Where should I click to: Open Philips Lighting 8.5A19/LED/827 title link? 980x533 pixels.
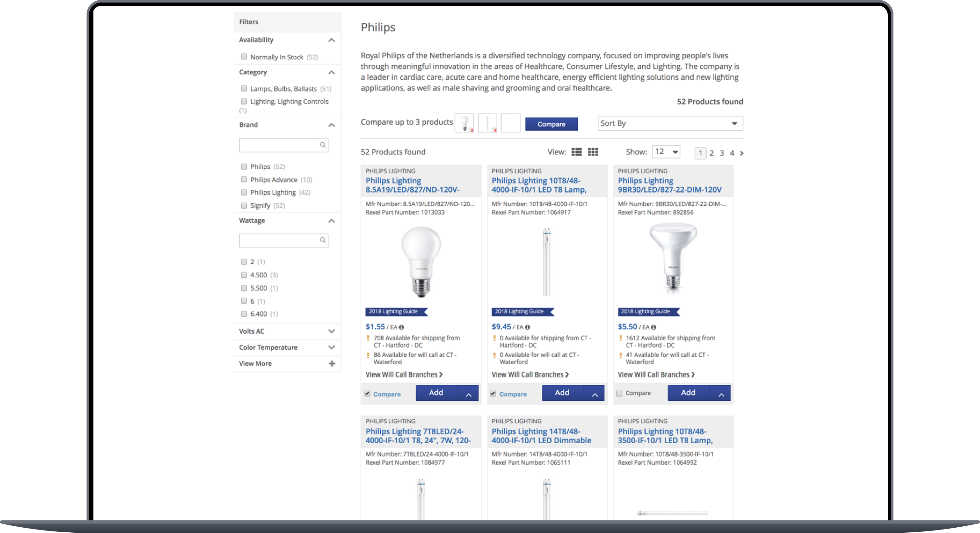tap(413, 185)
